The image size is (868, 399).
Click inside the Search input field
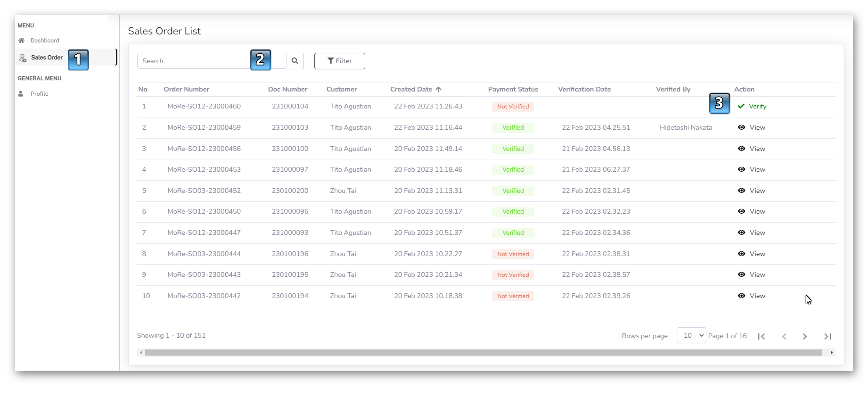[193, 61]
